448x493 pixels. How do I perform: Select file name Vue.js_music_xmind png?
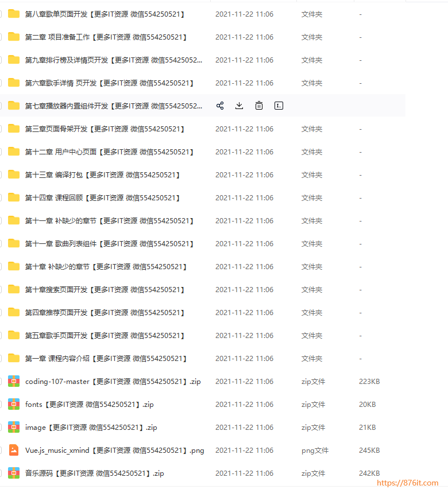[x=115, y=450]
